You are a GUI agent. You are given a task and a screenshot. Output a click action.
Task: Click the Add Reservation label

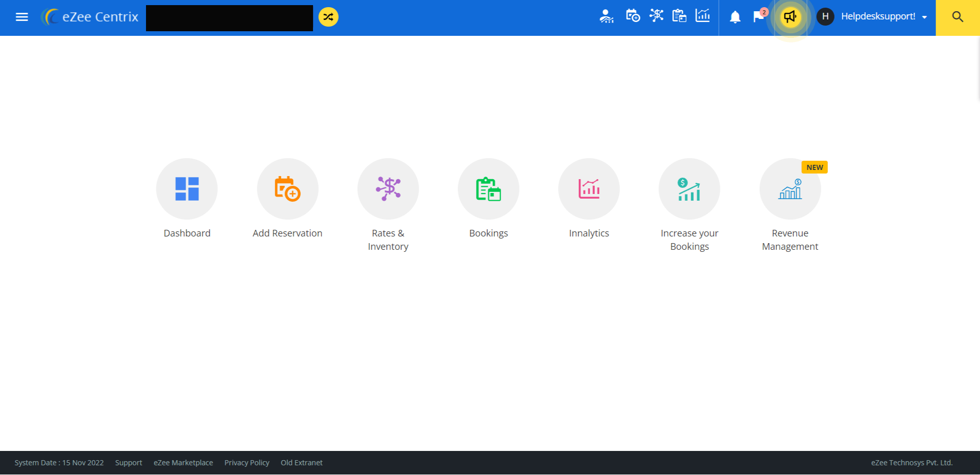point(287,233)
